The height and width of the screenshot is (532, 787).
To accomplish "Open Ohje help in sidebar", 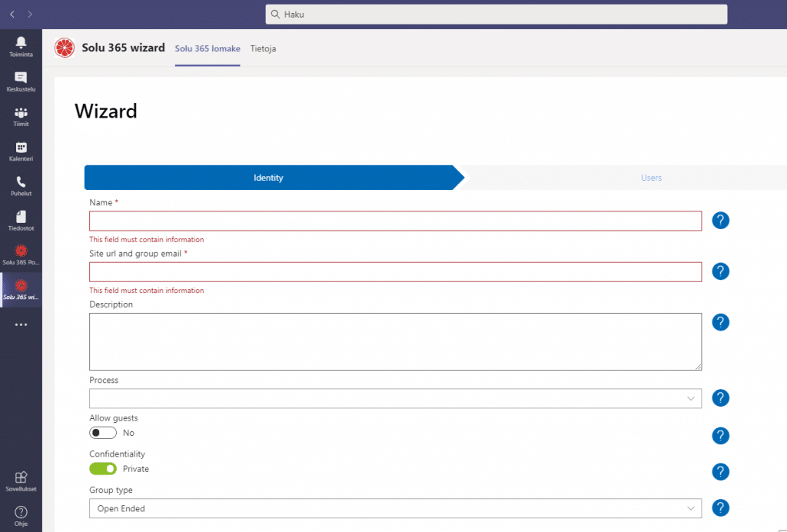I will pos(21,516).
